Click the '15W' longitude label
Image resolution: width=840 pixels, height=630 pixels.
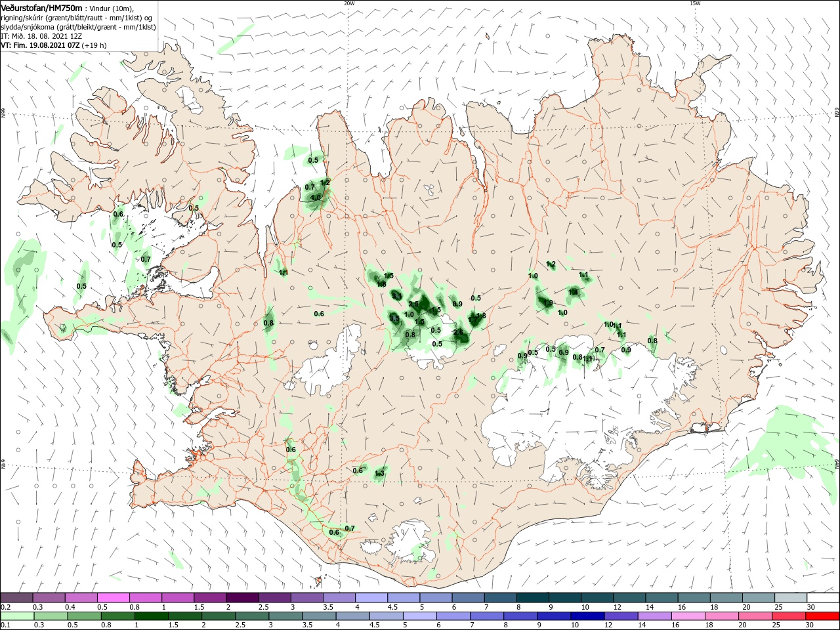coord(695,3)
